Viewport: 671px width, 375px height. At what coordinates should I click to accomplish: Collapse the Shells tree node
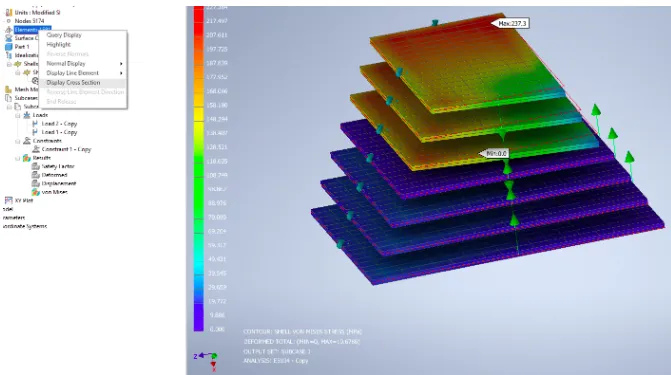9,64
